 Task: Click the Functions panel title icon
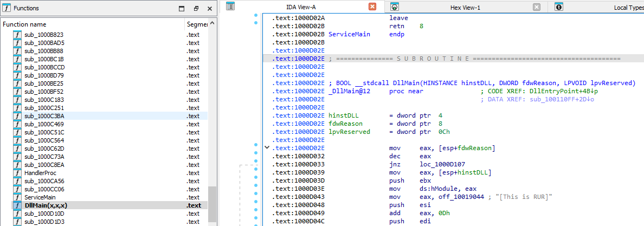point(6,8)
